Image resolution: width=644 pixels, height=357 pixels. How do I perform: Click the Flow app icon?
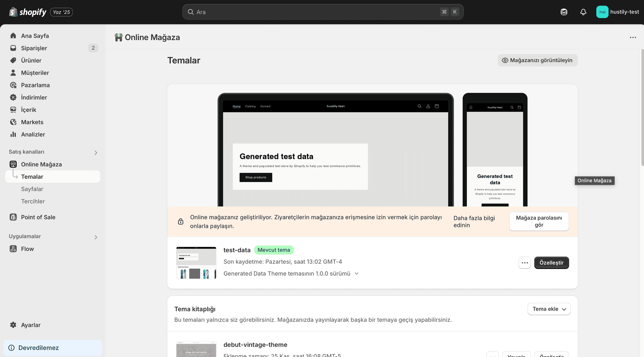tap(13, 249)
